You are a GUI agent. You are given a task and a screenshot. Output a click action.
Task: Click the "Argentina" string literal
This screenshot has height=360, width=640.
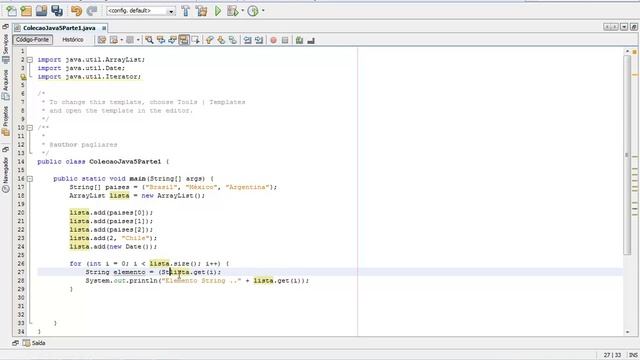click(247, 187)
